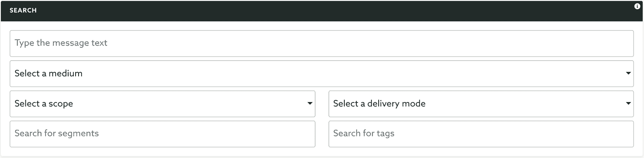The height and width of the screenshot is (158, 644).
Task: Click the info icon in the Search header
Action: pyautogui.click(x=637, y=6)
